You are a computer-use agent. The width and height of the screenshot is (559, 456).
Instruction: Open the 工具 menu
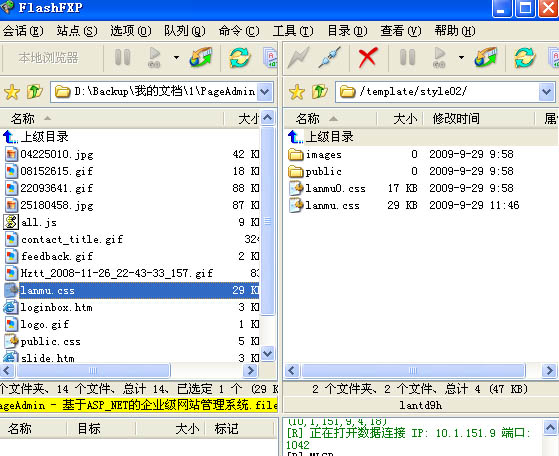tap(293, 31)
